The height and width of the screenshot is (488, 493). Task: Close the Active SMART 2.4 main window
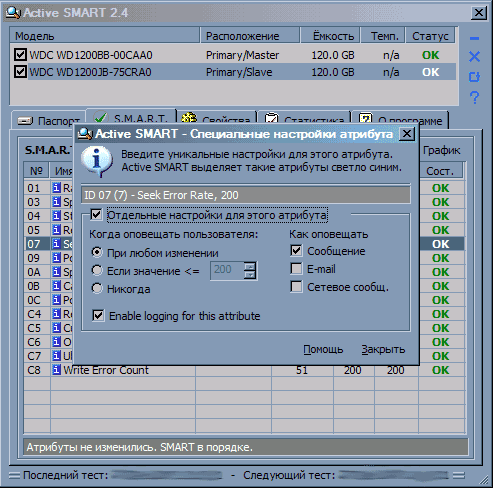(478, 13)
